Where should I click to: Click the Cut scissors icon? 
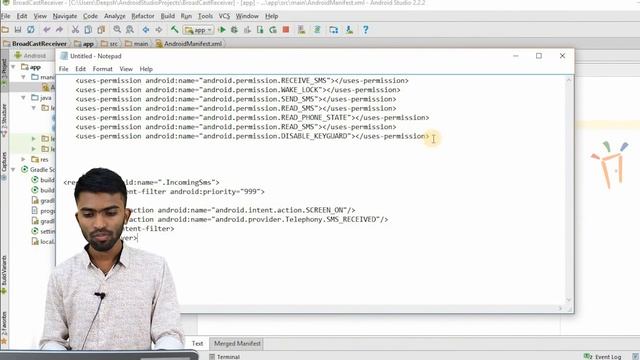pos(75,30)
